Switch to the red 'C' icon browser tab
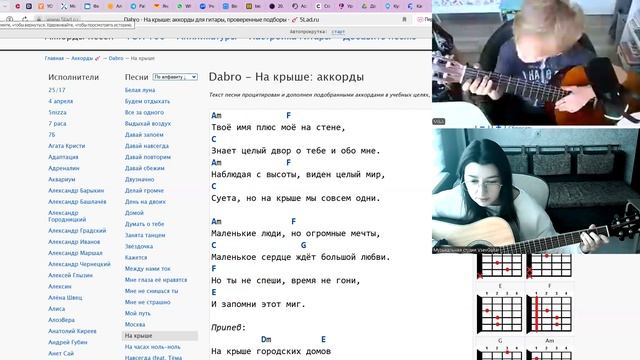640x360 pixels. click(18, 6)
